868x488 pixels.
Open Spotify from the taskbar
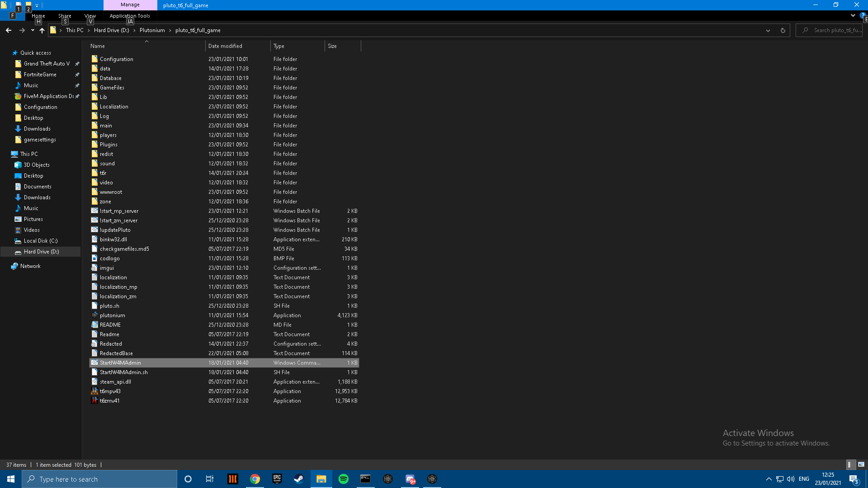coord(344,479)
